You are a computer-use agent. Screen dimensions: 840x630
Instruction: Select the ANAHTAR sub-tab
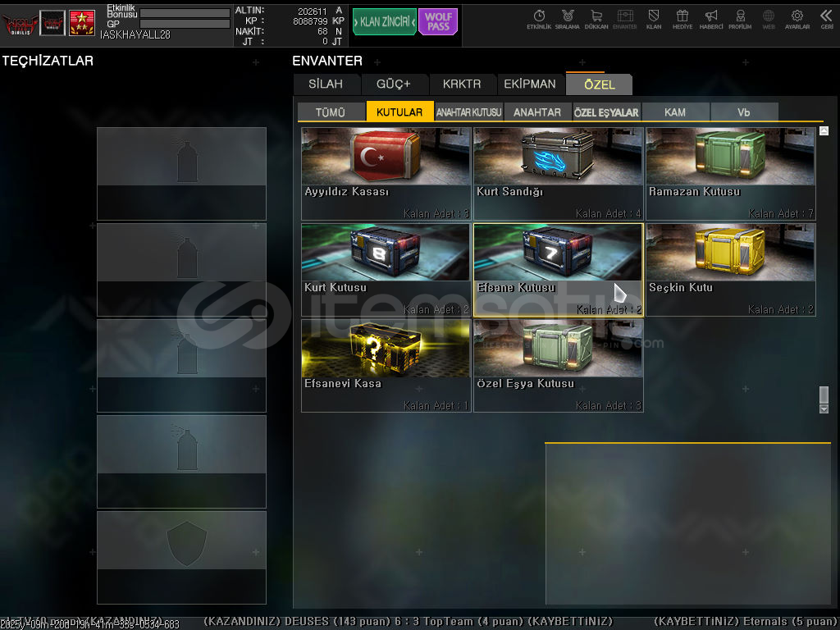(x=537, y=112)
